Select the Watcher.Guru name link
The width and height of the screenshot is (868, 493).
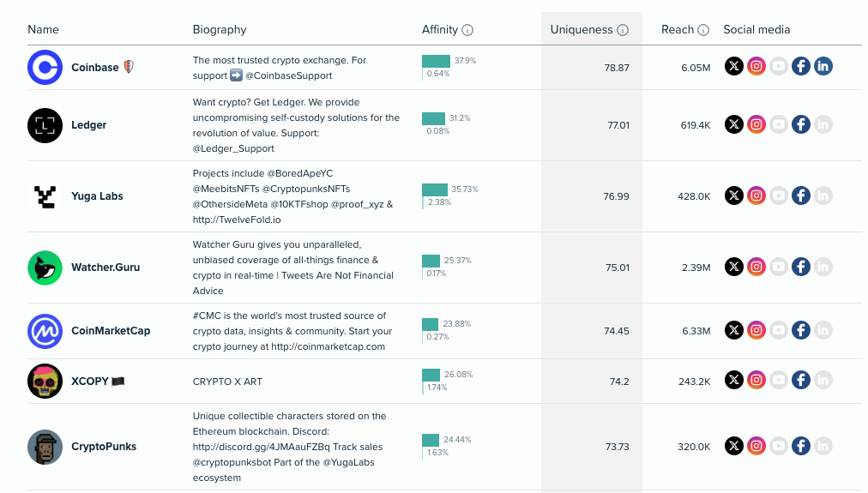tap(105, 267)
